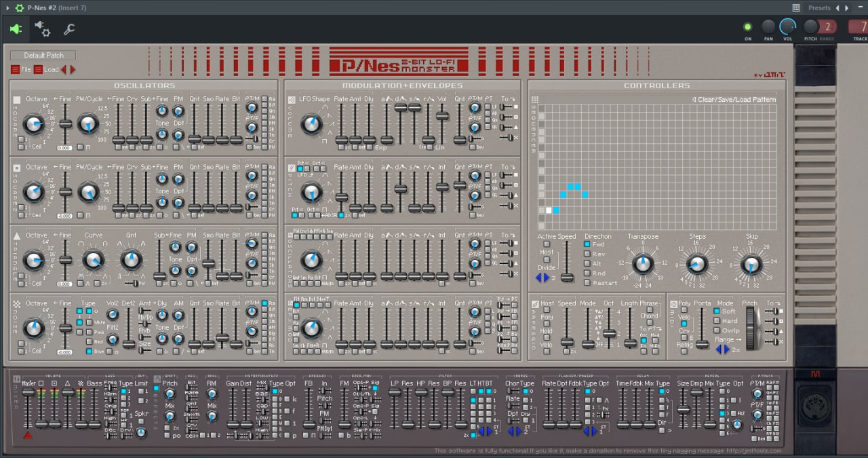The image size is (868, 458).
Task: Click the MIDI section icon next to Poly
Action: pyautogui.click(x=673, y=303)
